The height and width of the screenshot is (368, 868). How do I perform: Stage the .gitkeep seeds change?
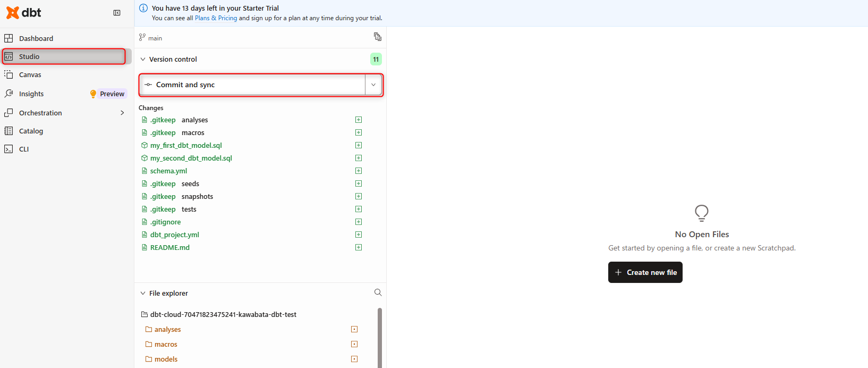[x=359, y=183]
